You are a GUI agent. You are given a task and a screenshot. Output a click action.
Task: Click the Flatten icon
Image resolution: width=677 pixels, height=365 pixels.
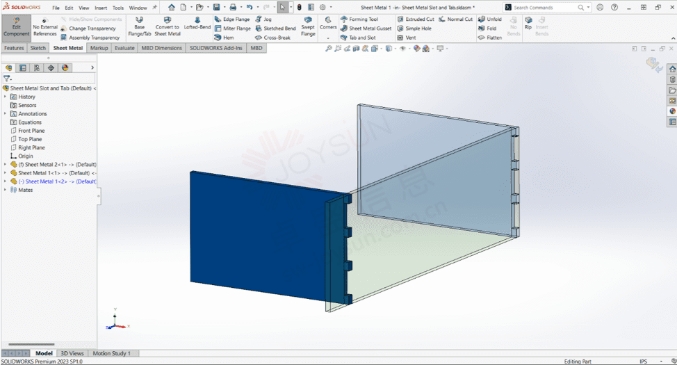490,38
